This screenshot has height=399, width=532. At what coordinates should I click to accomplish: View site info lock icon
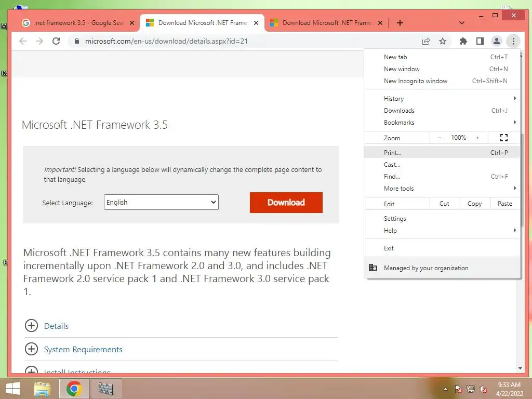(x=77, y=42)
